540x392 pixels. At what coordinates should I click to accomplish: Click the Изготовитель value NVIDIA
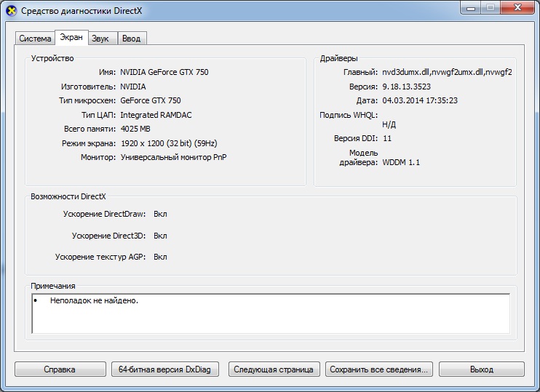[x=133, y=87]
